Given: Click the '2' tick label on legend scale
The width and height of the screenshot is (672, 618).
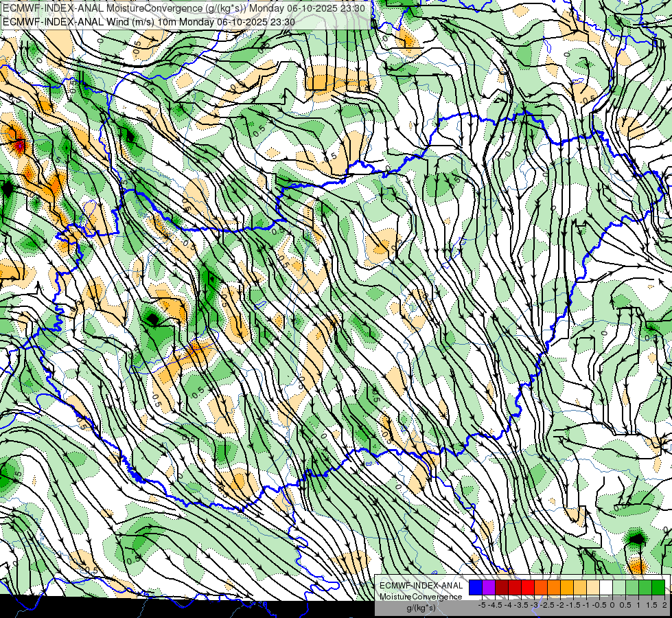Looking at the screenshot, I should (x=664, y=605).
